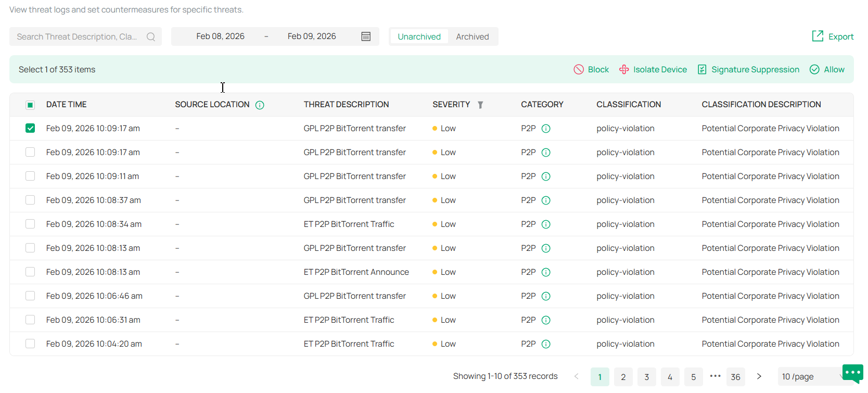
Task: Select the 10:08:37 am row checkbox
Action: click(x=30, y=200)
